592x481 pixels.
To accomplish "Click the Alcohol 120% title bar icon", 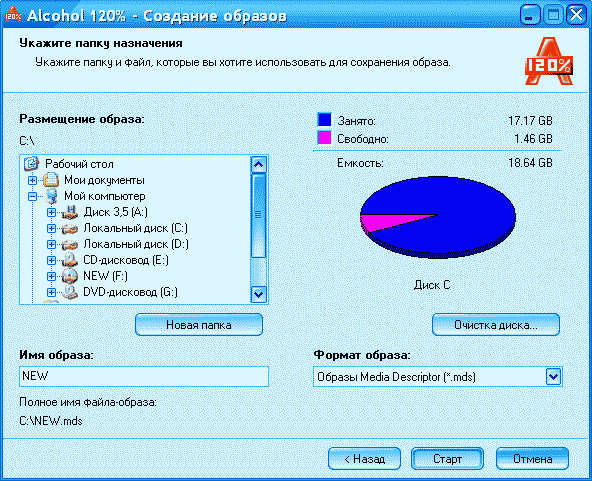I will (x=12, y=15).
